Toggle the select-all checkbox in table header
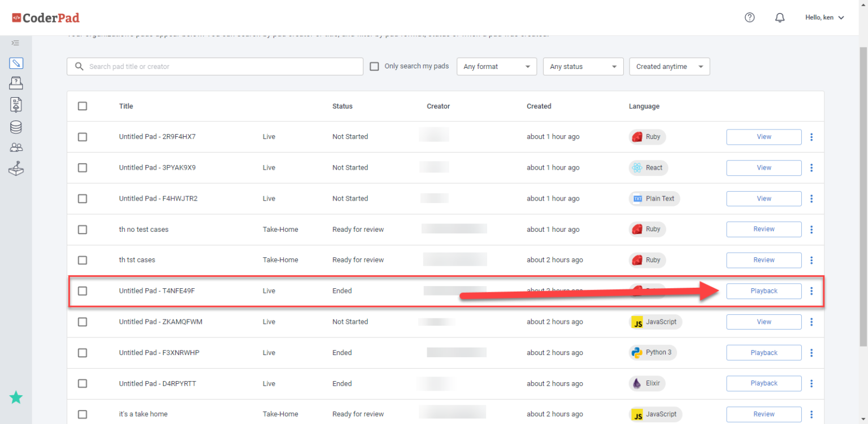The image size is (868, 424). pyautogui.click(x=83, y=106)
